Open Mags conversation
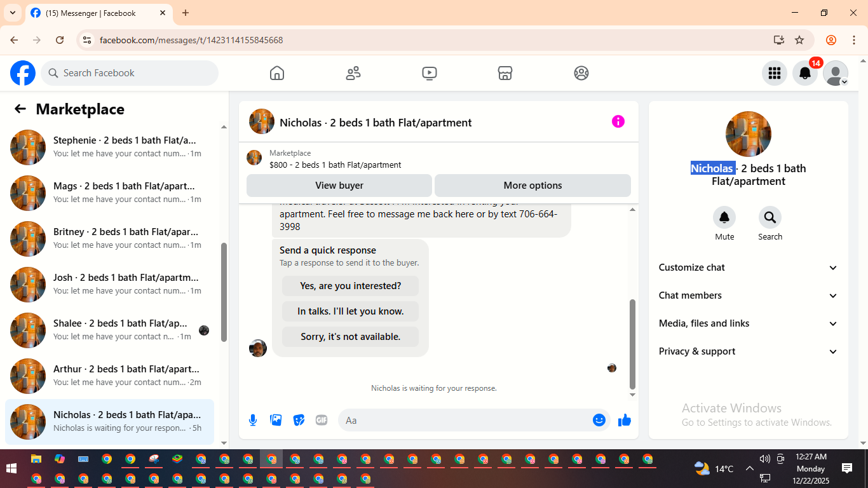 tap(109, 193)
